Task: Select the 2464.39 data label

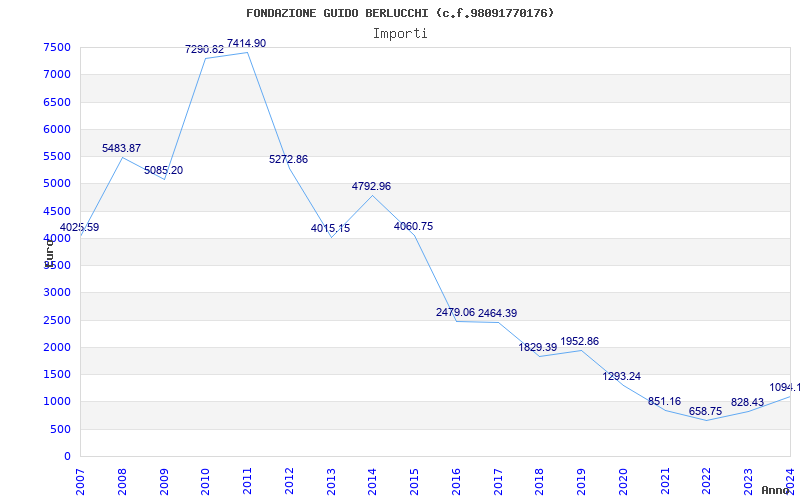Action: (x=497, y=313)
